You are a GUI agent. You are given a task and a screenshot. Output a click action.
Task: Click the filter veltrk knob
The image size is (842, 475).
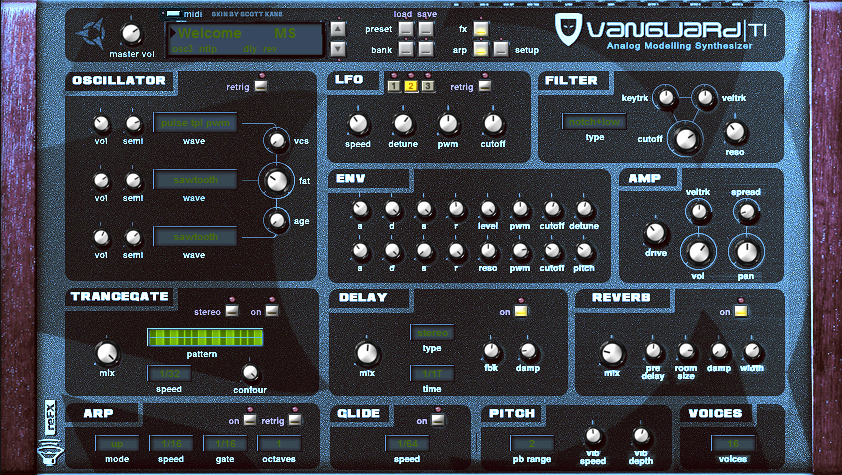coord(704,98)
